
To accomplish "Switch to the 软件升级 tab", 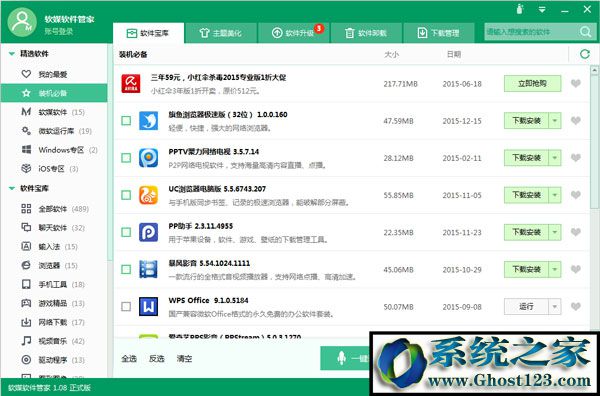I will point(294,33).
